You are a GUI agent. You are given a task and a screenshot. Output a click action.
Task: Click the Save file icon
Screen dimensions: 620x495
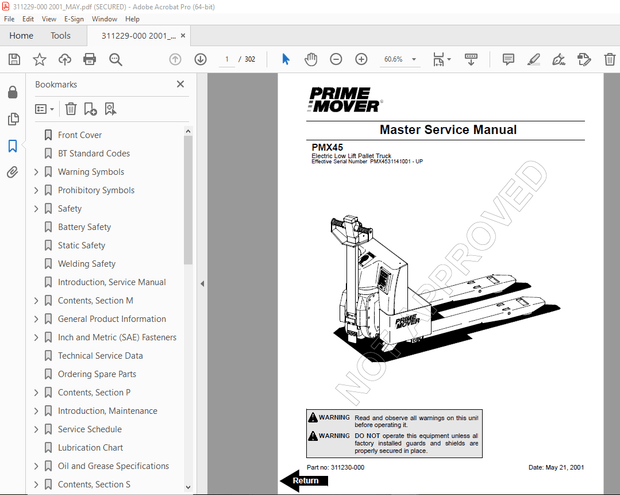[x=14, y=59]
